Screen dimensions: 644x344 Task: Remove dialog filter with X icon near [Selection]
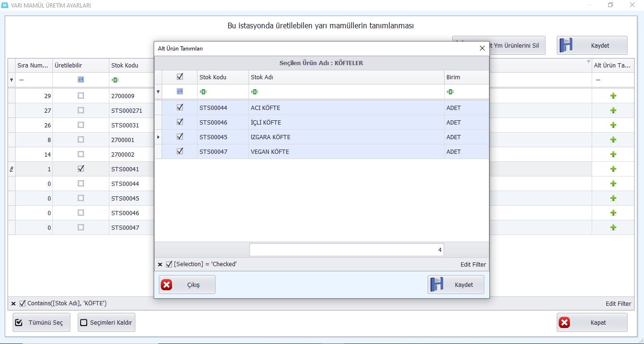pos(160,265)
